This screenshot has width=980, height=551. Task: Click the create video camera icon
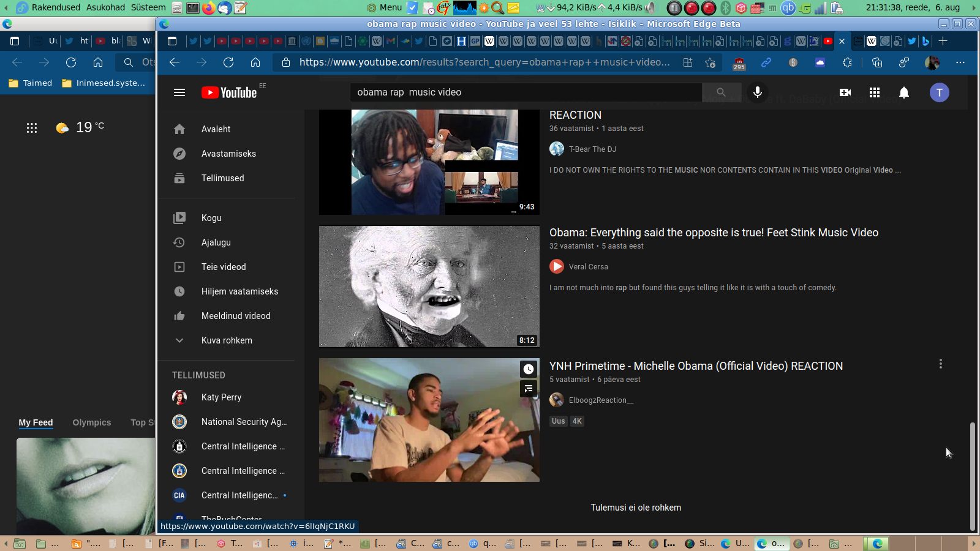[845, 92]
